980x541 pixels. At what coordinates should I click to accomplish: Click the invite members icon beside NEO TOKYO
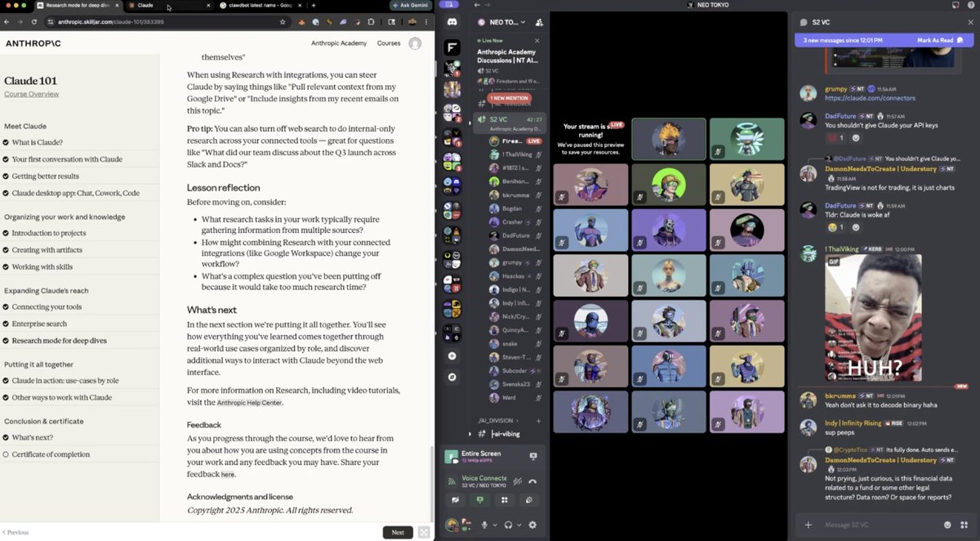pyautogui.click(x=538, y=22)
